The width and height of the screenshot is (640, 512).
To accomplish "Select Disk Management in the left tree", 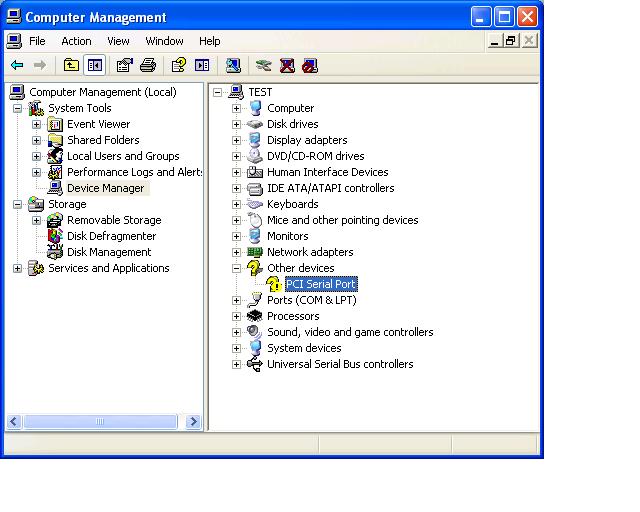I will pos(108,252).
